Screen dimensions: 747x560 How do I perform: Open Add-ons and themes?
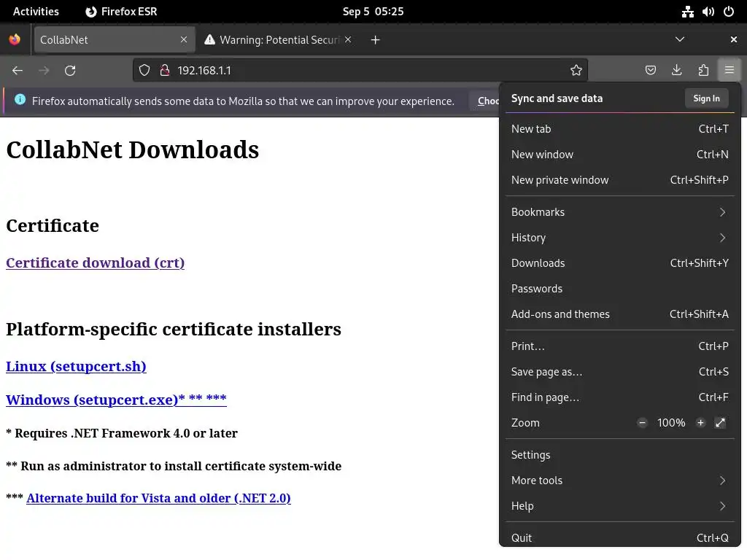[x=620, y=314]
